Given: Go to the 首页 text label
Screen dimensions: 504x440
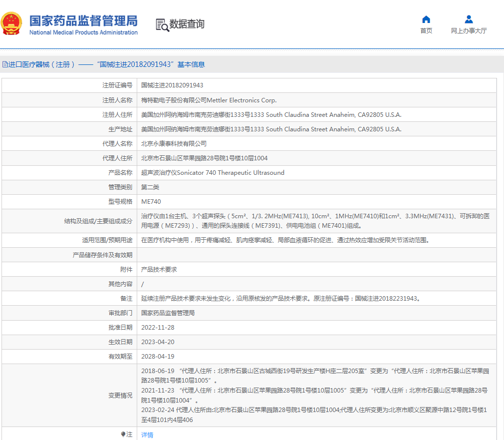Looking at the screenshot, I should click(426, 31).
